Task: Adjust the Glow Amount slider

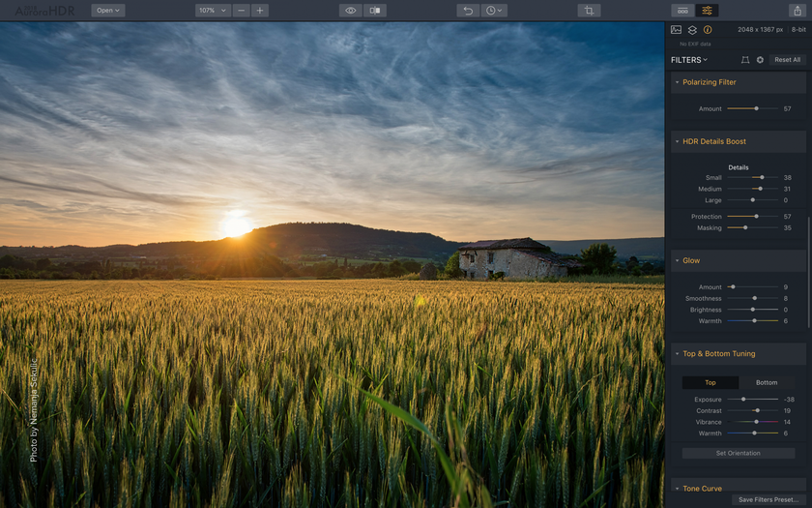Action: [752, 287]
